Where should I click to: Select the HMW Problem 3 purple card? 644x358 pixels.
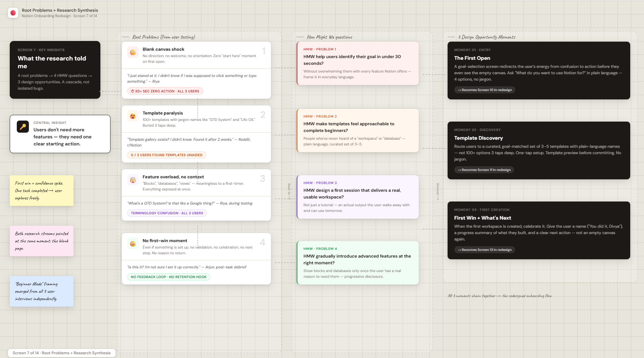click(358, 197)
